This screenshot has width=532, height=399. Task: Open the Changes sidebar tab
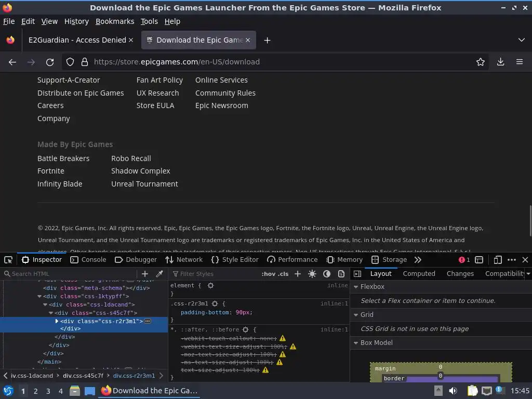pos(460,274)
